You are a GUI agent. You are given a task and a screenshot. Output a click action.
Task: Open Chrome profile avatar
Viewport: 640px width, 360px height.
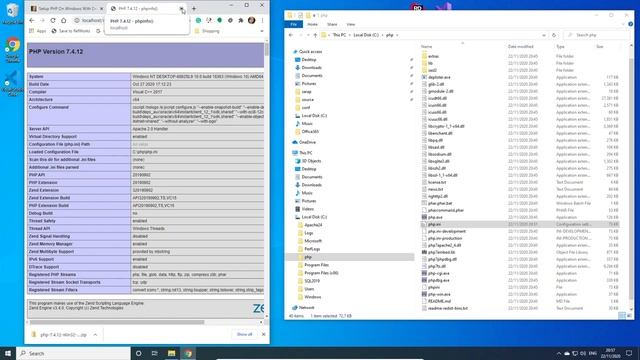251,20
